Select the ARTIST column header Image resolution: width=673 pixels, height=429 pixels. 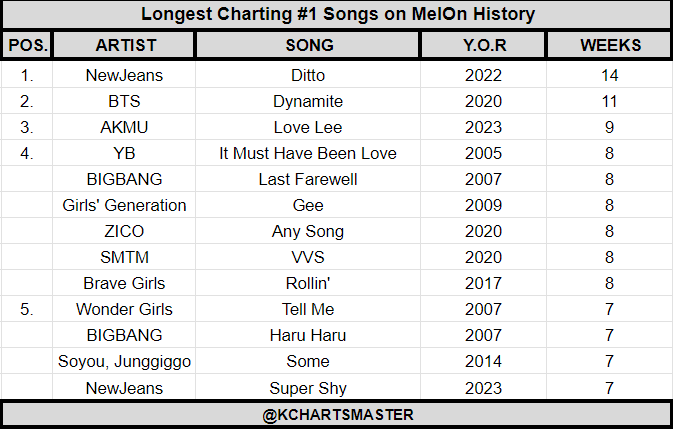tap(123, 45)
